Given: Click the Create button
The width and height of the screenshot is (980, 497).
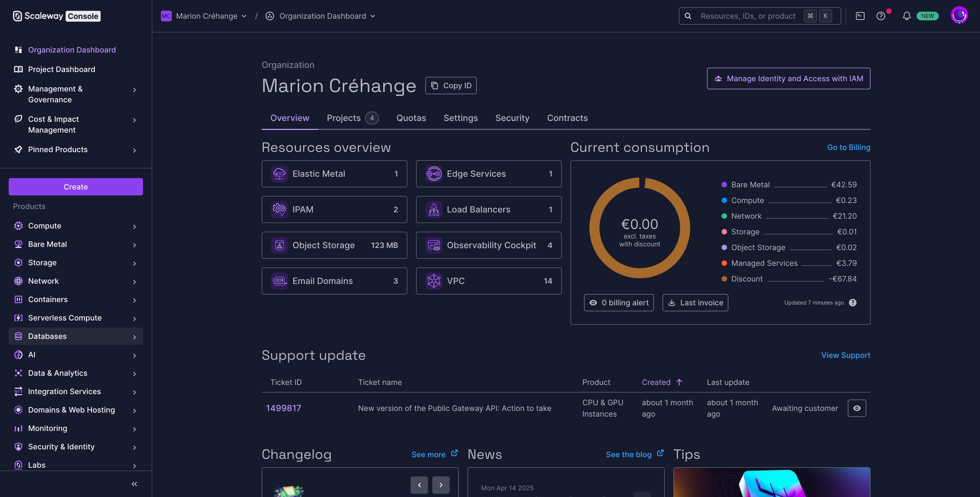Looking at the screenshot, I should coord(76,187).
